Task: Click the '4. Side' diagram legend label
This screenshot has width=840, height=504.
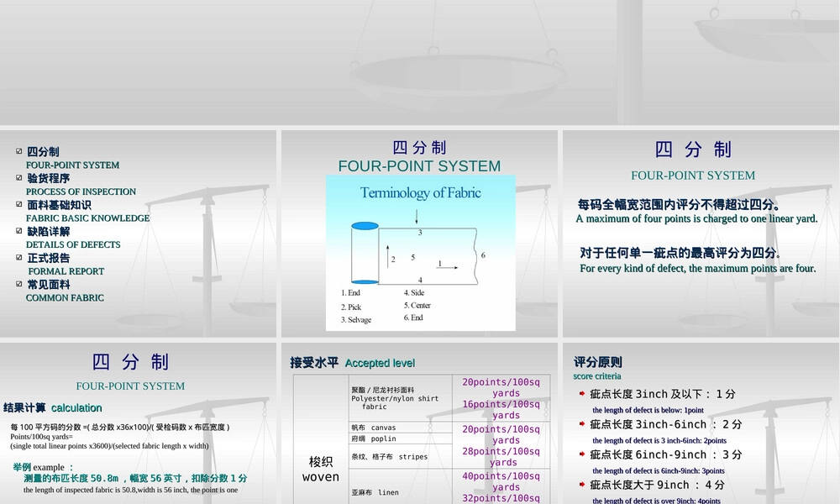Action: (414, 292)
